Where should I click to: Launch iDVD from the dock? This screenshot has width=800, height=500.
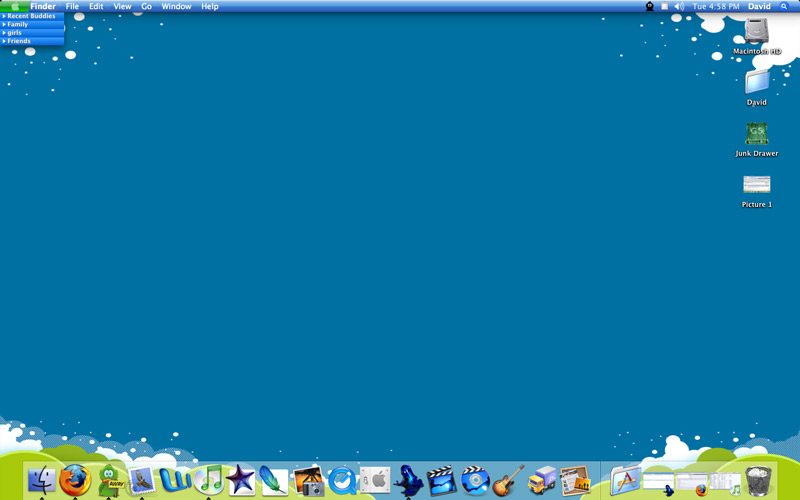tap(475, 480)
